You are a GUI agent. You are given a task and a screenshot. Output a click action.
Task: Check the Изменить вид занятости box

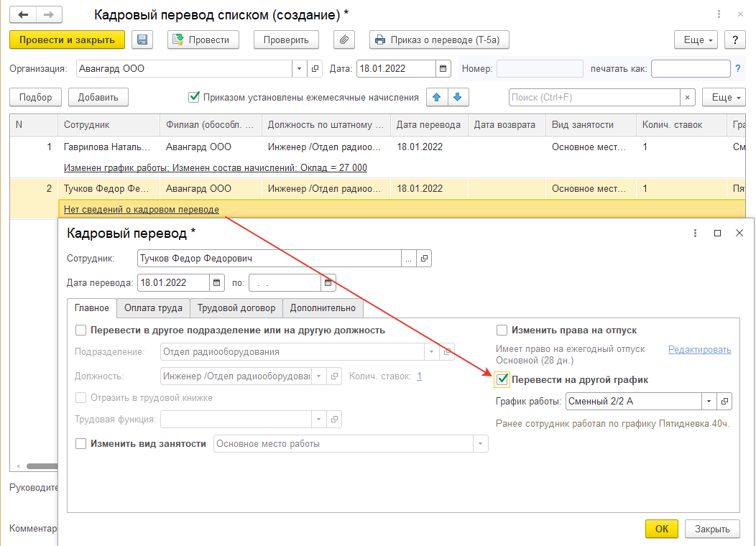coord(80,444)
